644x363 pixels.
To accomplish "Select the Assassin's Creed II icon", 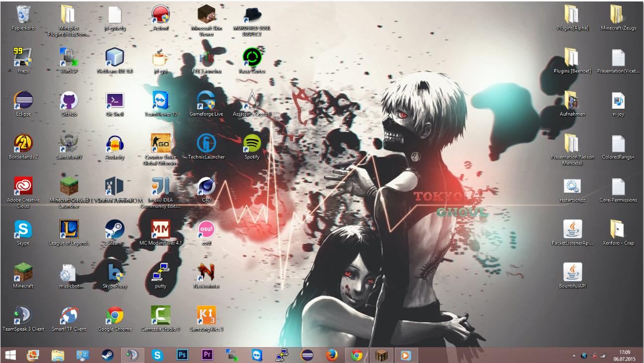I will [x=252, y=104].
